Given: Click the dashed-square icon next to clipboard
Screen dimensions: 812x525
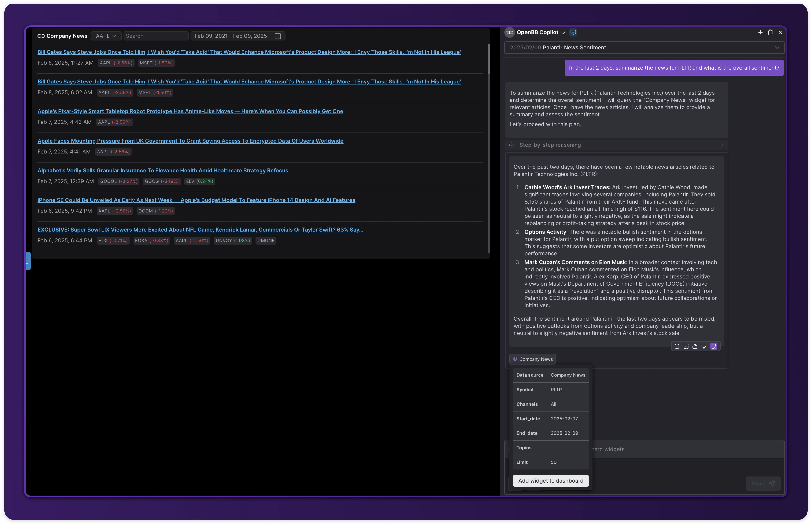Looking at the screenshot, I should pyautogui.click(x=686, y=346).
